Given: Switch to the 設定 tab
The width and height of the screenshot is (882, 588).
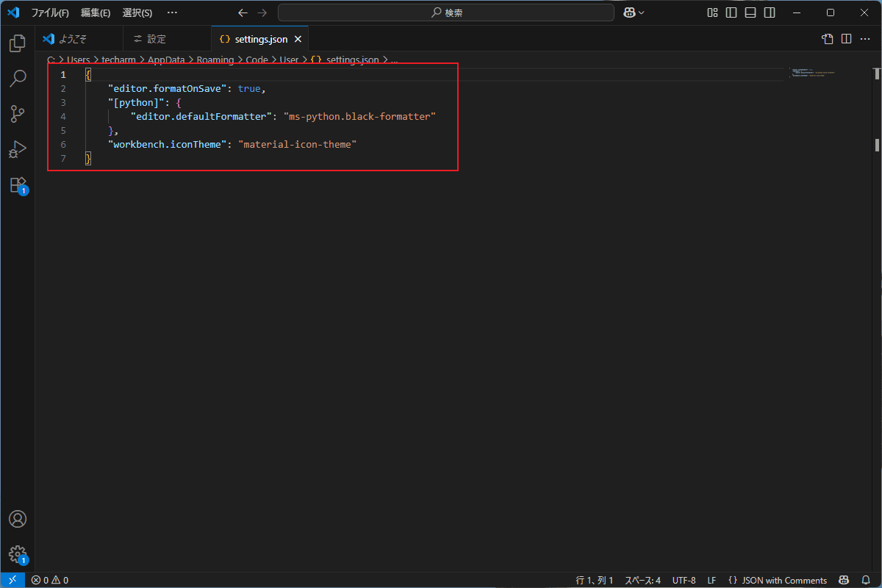Looking at the screenshot, I should pos(167,39).
